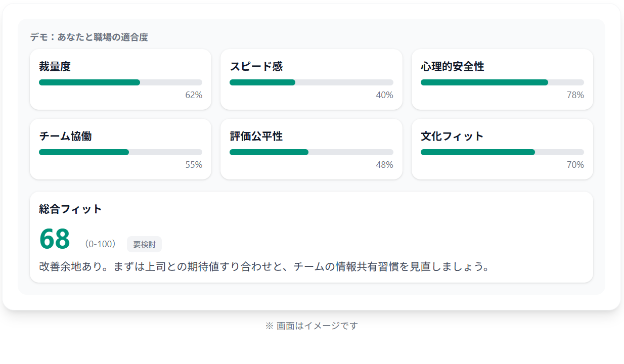This screenshot has height=364, width=624.
Task: Click the 心理的安全性 heading
Action: [x=452, y=66]
